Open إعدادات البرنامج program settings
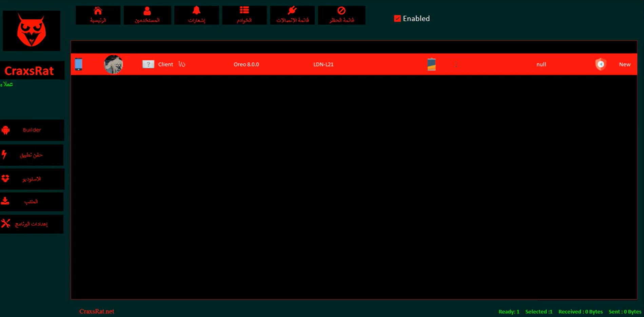Image resolution: width=644 pixels, height=317 pixels. 32,224
